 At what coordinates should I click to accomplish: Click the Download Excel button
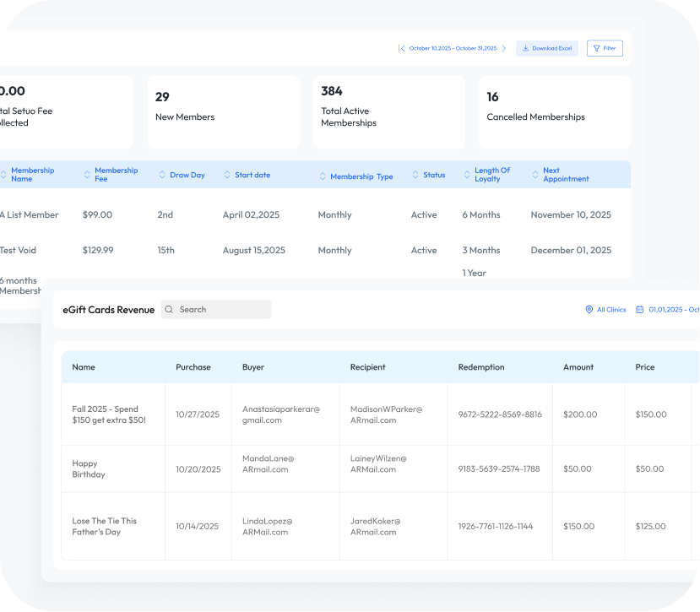(547, 49)
